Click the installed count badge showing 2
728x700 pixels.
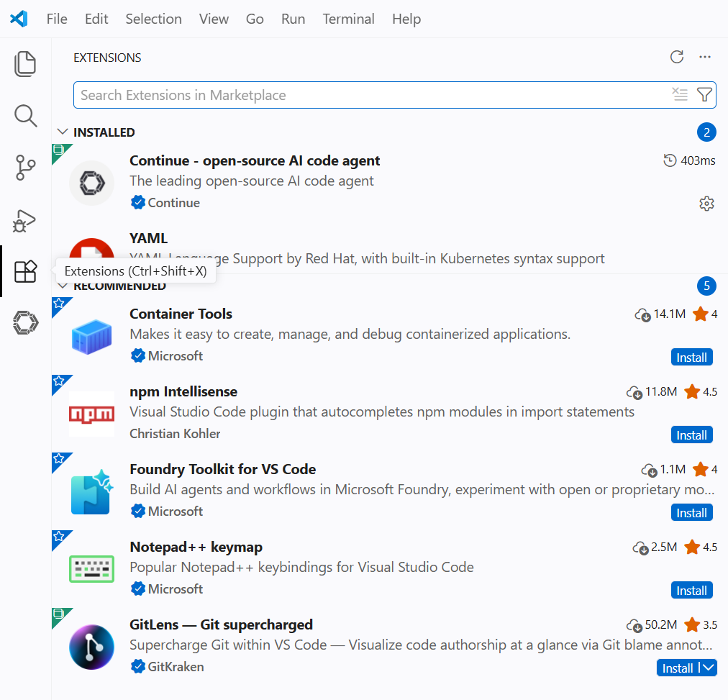point(706,132)
